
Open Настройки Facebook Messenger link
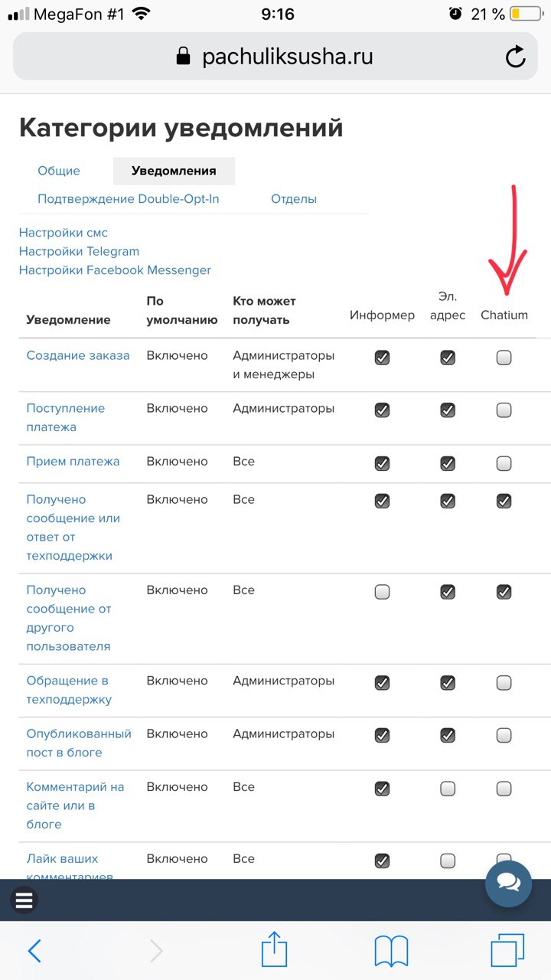pyautogui.click(x=115, y=270)
